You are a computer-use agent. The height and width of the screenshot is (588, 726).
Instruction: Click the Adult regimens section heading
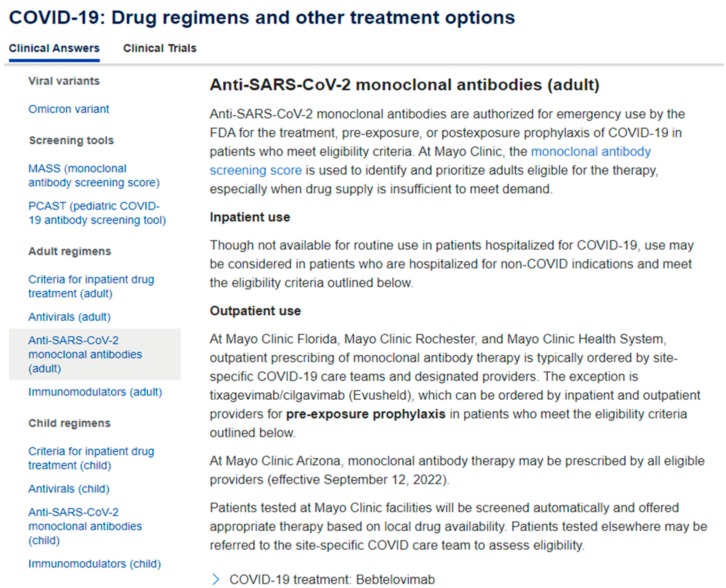[70, 251]
